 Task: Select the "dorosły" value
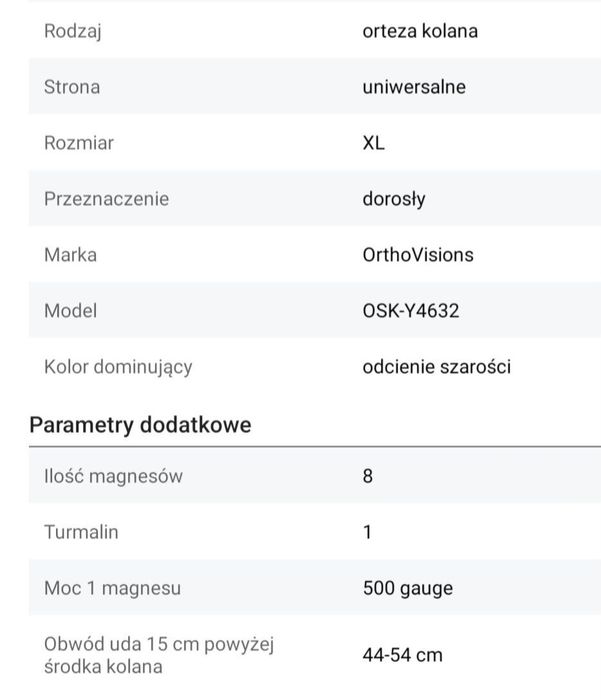[394, 199]
